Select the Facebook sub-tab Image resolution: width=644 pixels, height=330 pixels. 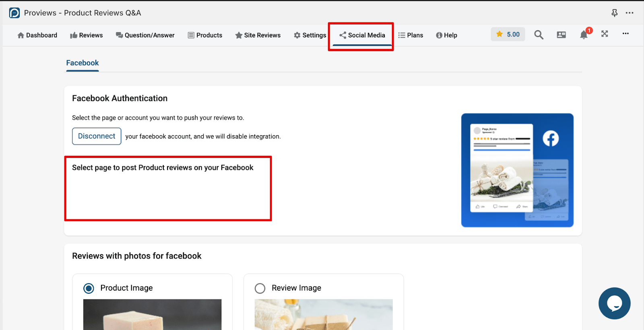pos(83,63)
